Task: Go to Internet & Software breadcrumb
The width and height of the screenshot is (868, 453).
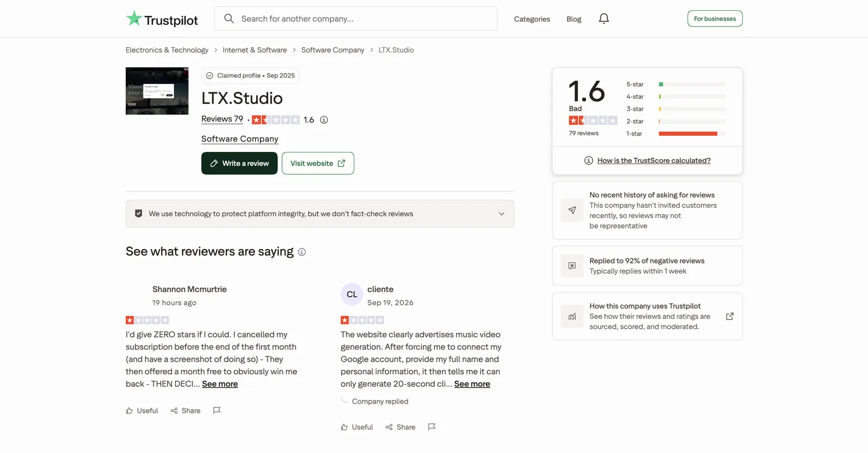Action: pos(254,50)
